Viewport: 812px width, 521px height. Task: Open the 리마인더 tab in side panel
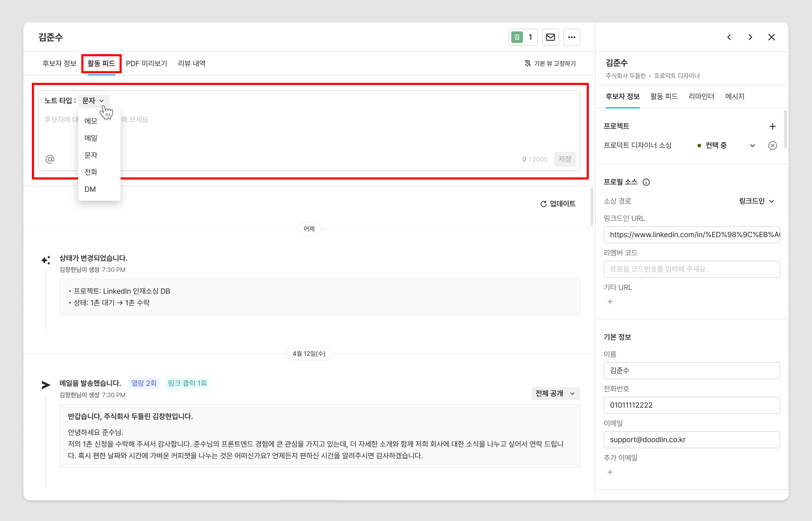pyautogui.click(x=701, y=96)
